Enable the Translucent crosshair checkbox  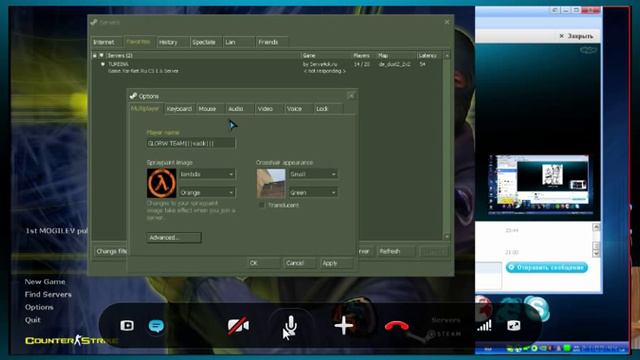(262, 205)
